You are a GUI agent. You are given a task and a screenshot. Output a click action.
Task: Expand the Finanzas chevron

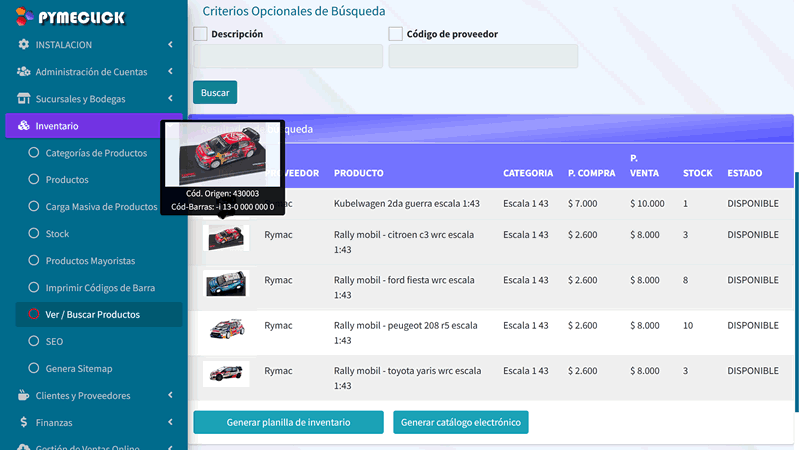point(170,422)
